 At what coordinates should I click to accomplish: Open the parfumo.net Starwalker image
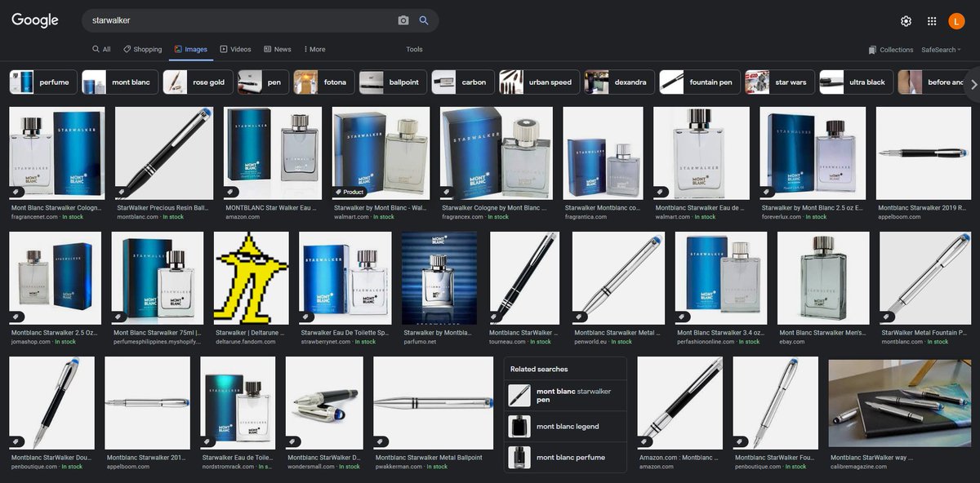tap(439, 278)
